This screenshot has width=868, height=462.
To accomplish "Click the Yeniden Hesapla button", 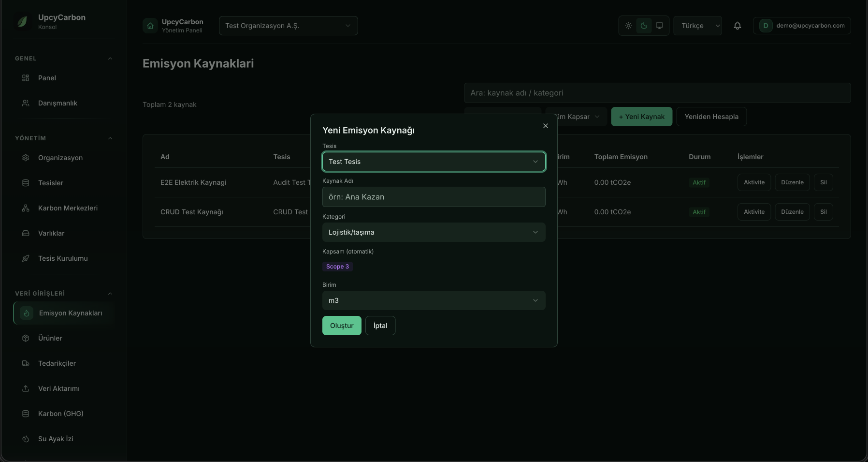I will (x=711, y=117).
